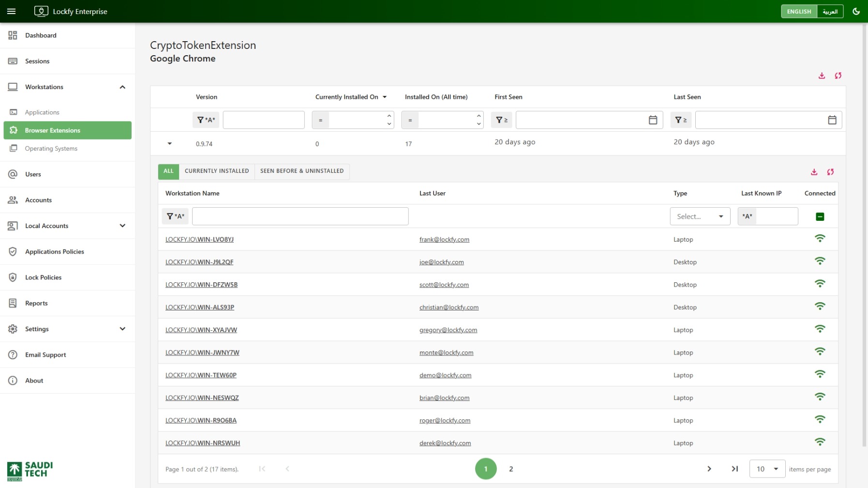Image resolution: width=868 pixels, height=488 pixels.
Task: Switch to Seen Before & Uninstalled tab
Action: pos(302,171)
